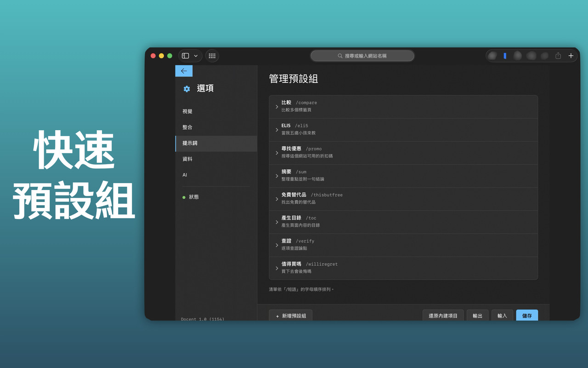Click 輸出 export button
588x368 pixels.
tap(478, 316)
